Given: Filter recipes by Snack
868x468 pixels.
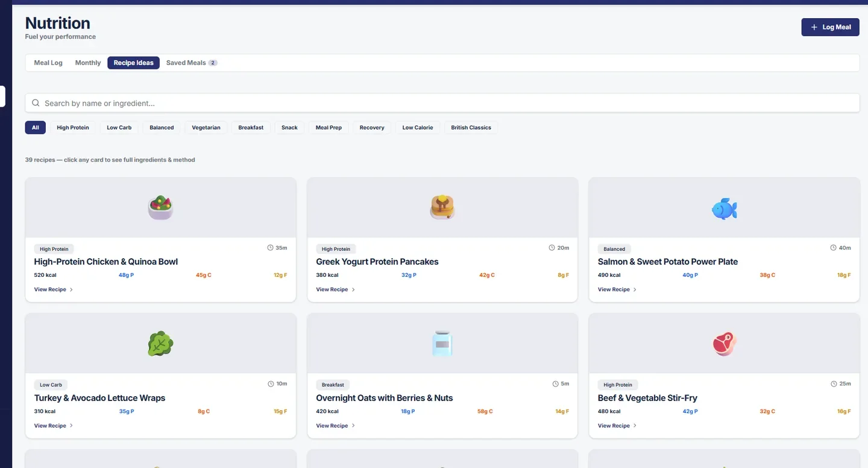Looking at the screenshot, I should click(289, 127).
